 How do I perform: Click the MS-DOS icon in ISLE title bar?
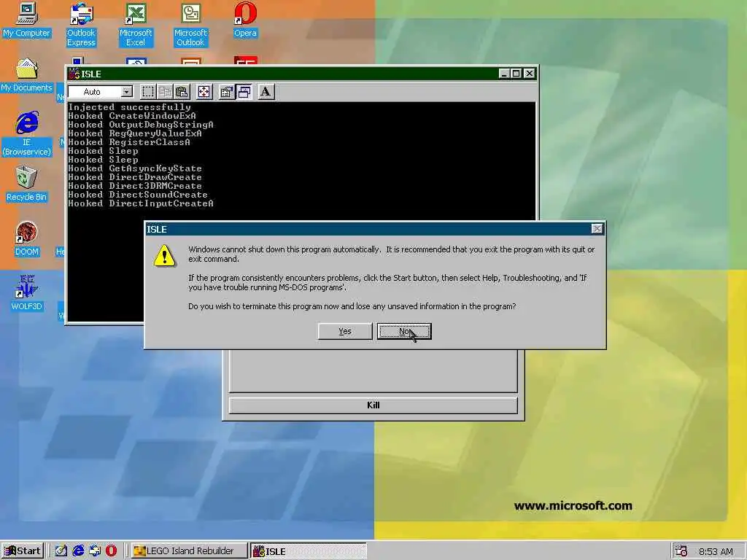click(x=74, y=74)
